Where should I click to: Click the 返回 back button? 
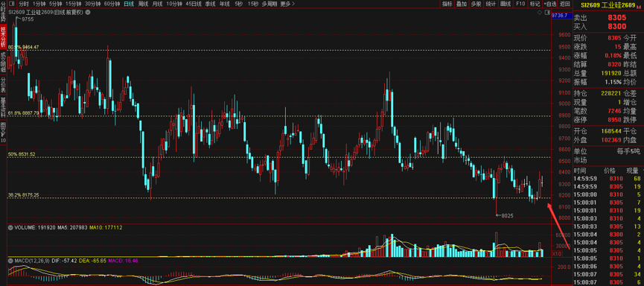[565, 4]
